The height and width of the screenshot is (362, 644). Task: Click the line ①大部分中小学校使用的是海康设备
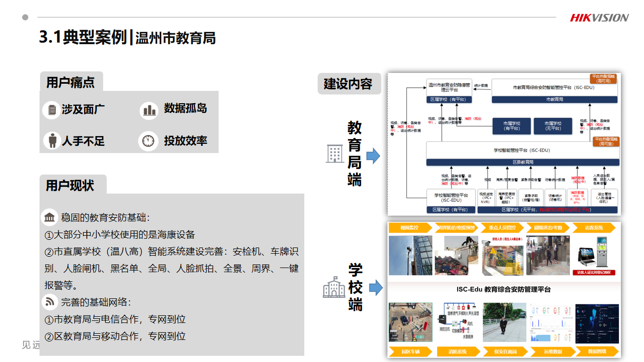[120, 235]
